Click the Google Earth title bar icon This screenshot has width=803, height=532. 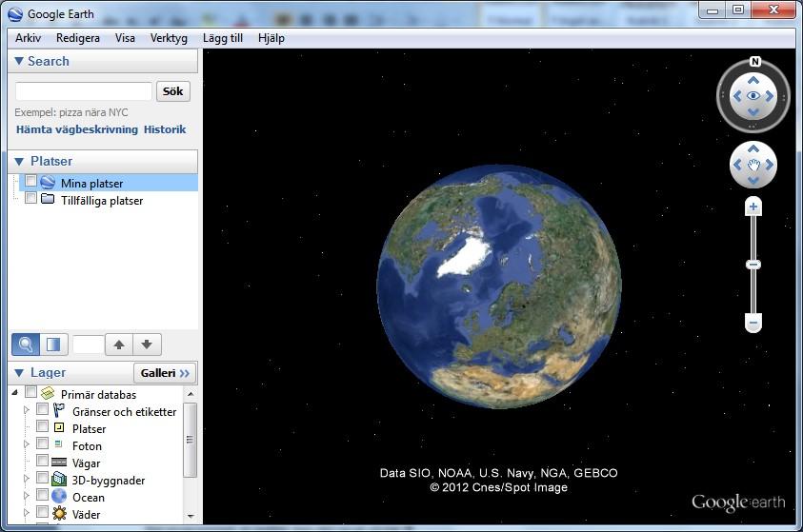[x=15, y=14]
